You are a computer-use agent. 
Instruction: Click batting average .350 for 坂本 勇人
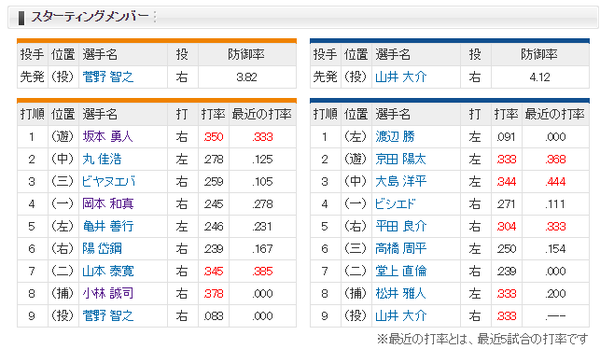pos(214,137)
